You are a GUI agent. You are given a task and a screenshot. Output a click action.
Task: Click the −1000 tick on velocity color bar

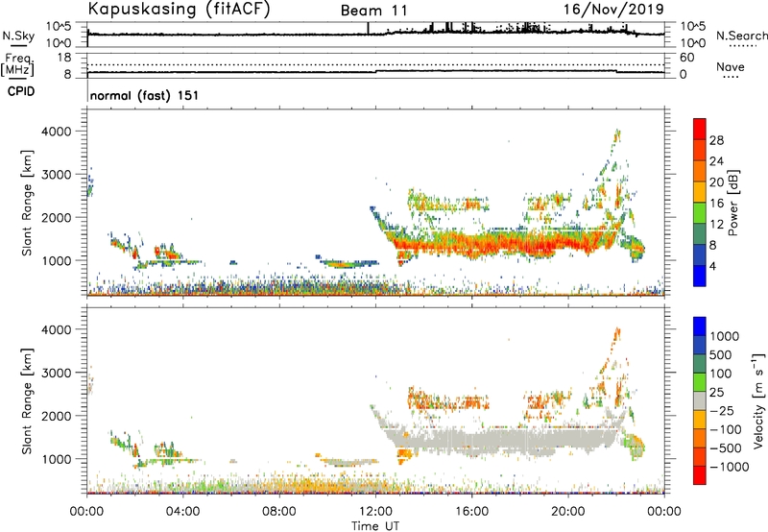730,467
